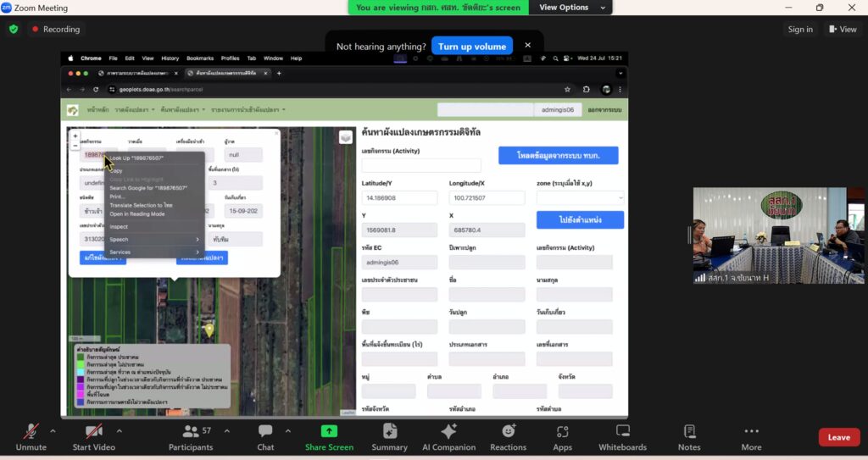Click Sign in at the top right
Image resolution: width=868 pixels, height=460 pixels.
coord(800,29)
